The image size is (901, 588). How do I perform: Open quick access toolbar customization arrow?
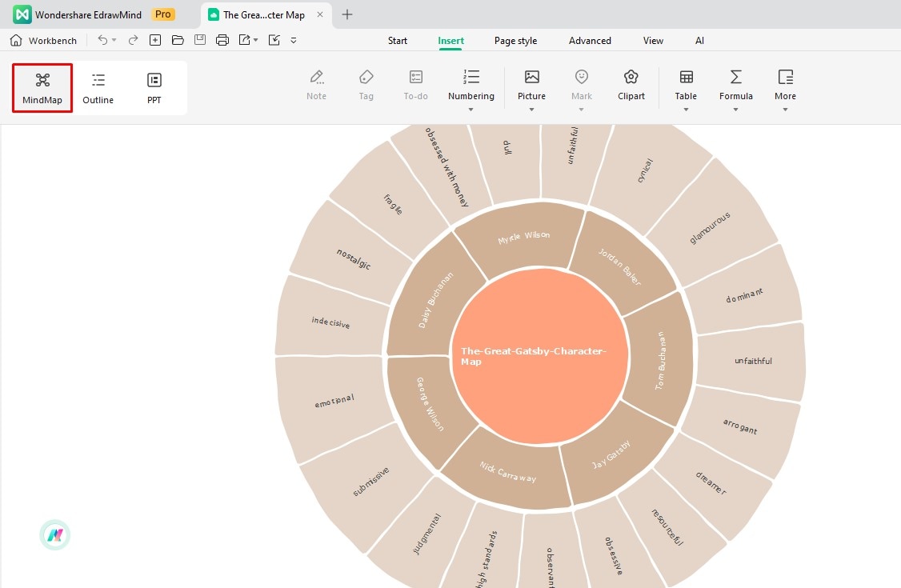coord(294,40)
